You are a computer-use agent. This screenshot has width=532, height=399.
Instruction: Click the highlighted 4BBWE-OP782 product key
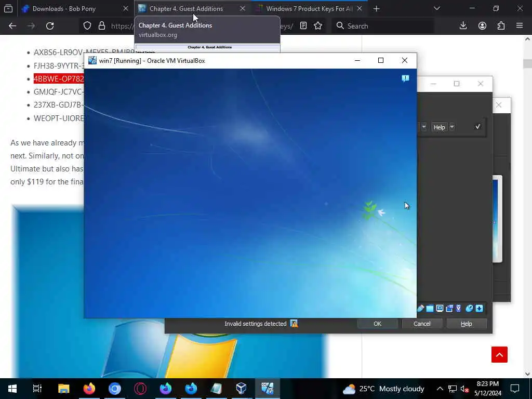(x=59, y=79)
